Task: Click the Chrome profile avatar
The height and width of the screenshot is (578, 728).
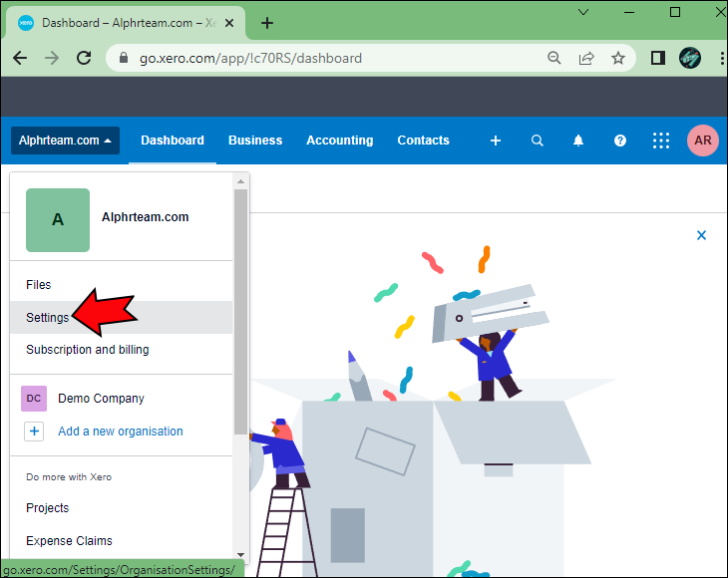Action: tap(690, 58)
